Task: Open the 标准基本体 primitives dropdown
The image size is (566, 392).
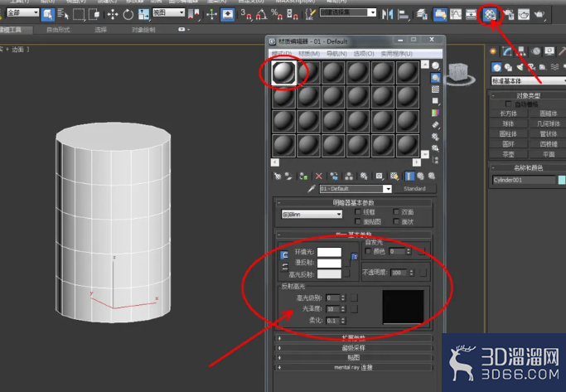Action: coord(529,81)
